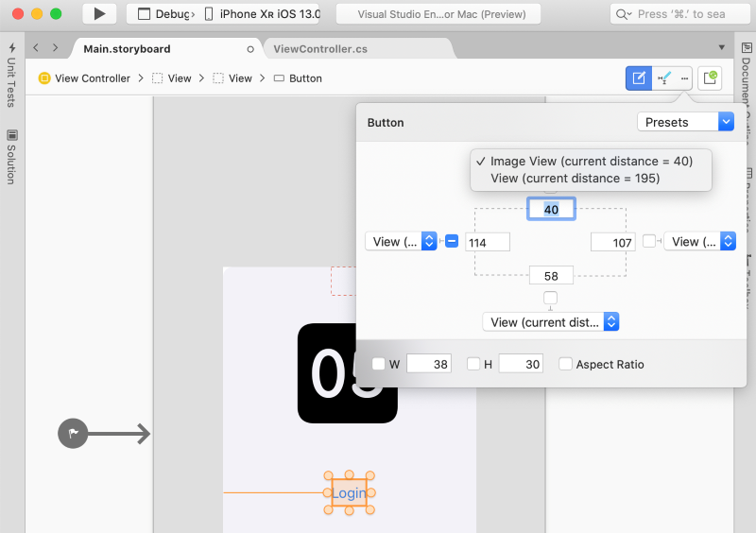
Task: Click the resolve layout issues icon
Action: pos(664,78)
